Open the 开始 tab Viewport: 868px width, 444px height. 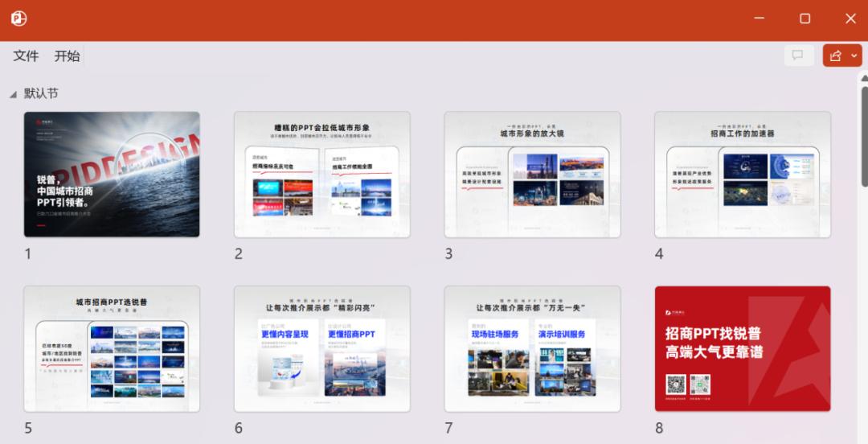tap(67, 56)
